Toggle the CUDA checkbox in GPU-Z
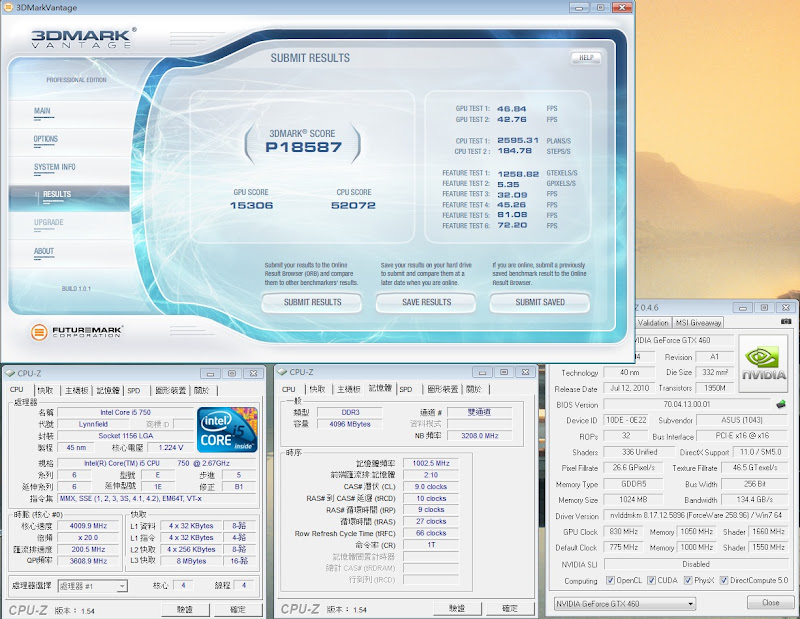The image size is (800, 619). coord(651,580)
